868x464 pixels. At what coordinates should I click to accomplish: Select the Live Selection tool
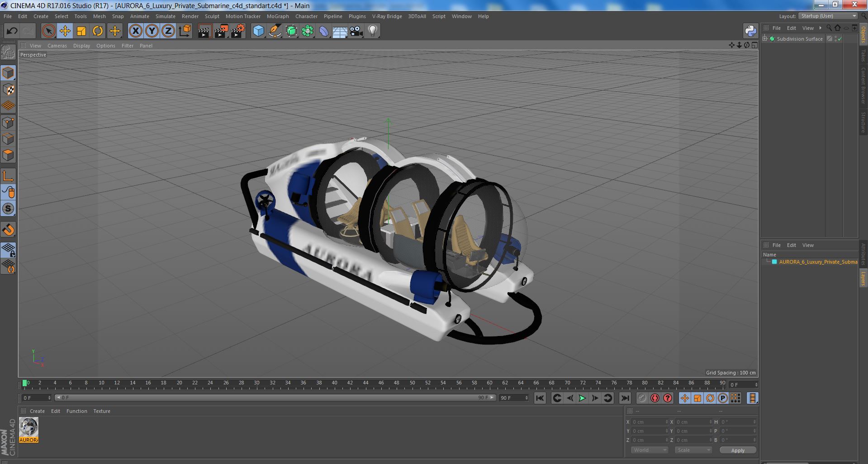coord(48,31)
